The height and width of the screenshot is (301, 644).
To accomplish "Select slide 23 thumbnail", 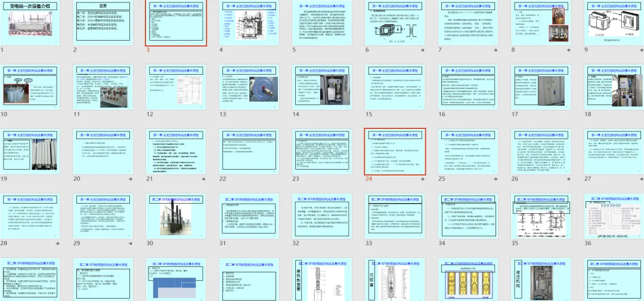I will coord(323,152).
